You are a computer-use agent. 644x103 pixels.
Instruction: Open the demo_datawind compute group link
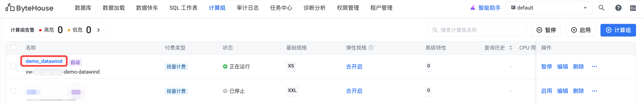pyautogui.click(x=44, y=61)
